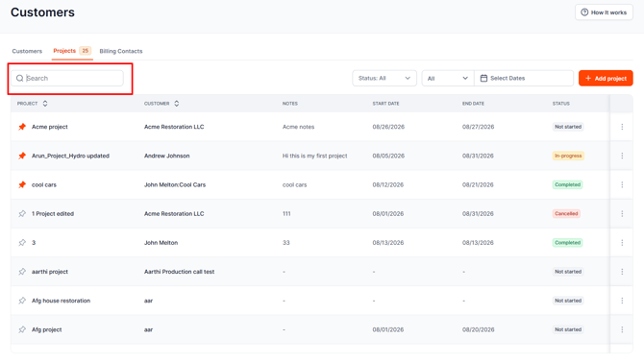Image resolution: width=644 pixels, height=363 pixels.
Task: Open actions menu for Acme project
Action: click(622, 127)
